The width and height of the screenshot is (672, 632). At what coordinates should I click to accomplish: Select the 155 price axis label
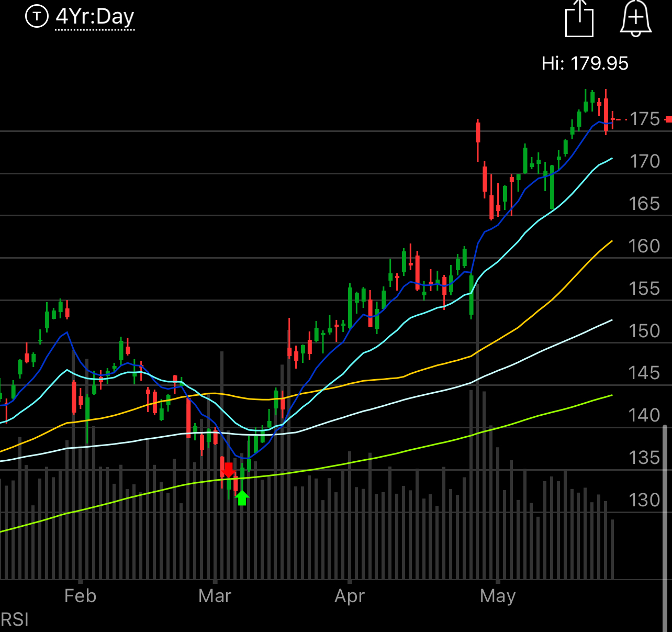645,289
